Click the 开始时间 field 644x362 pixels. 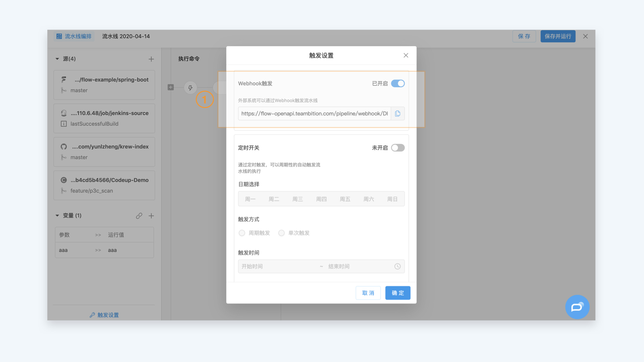pyautogui.click(x=278, y=266)
